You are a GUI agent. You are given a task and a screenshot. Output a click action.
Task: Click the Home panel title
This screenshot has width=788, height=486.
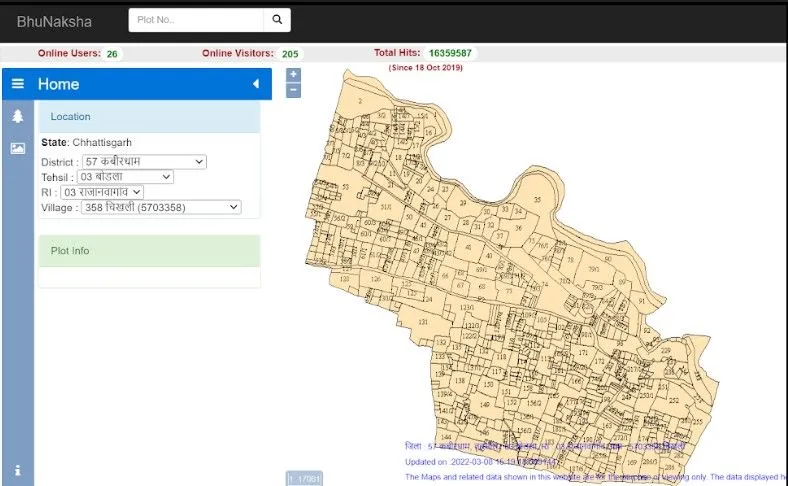(x=59, y=85)
